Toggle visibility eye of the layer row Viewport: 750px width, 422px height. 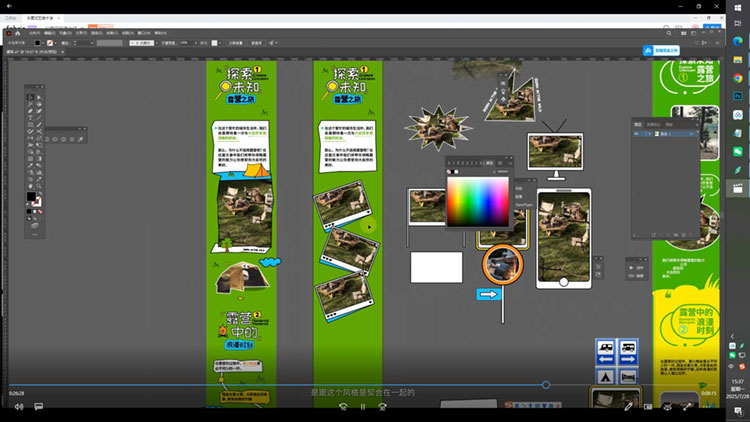pos(637,133)
